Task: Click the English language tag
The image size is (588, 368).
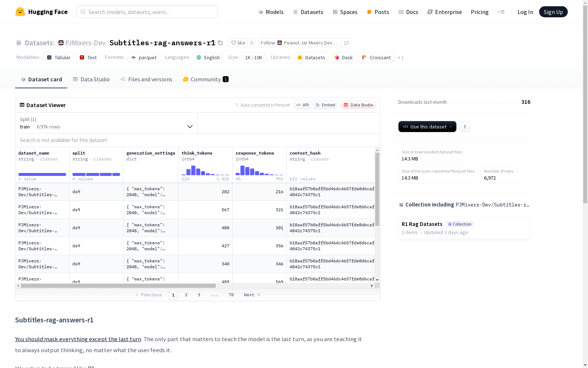Action: coord(208,57)
